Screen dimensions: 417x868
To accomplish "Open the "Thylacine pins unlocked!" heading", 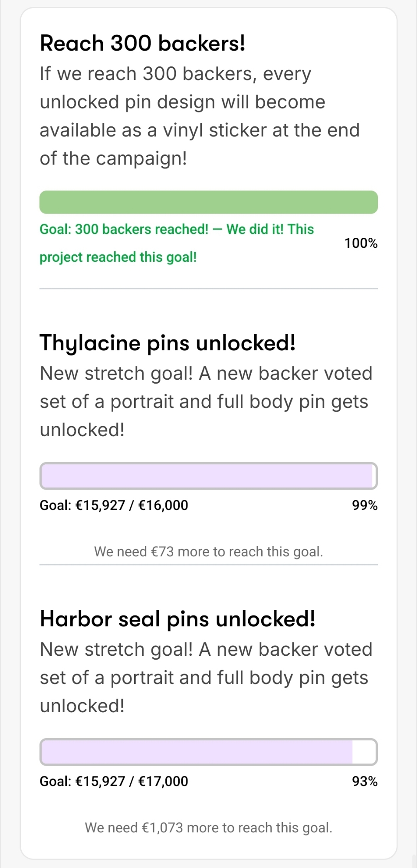I will click(x=167, y=343).
